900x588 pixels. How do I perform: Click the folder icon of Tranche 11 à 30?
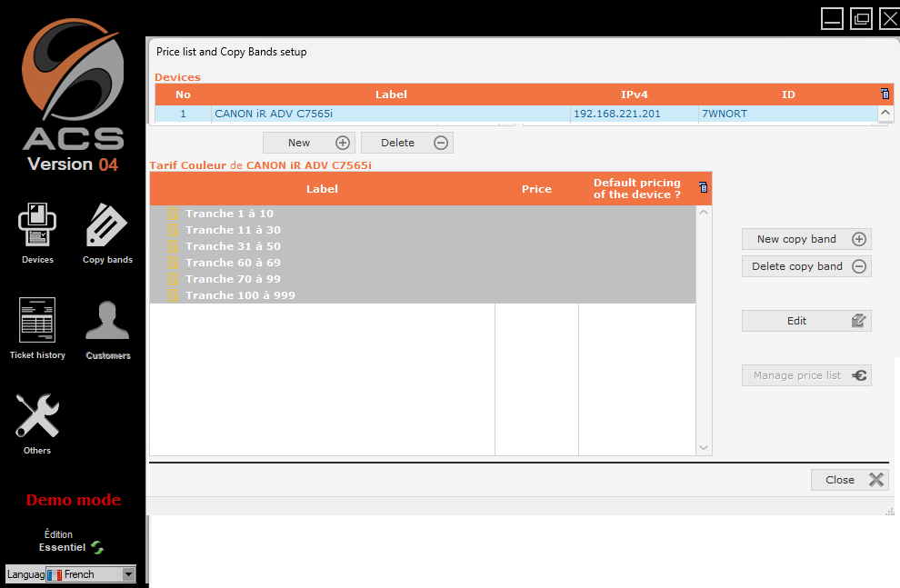(173, 230)
